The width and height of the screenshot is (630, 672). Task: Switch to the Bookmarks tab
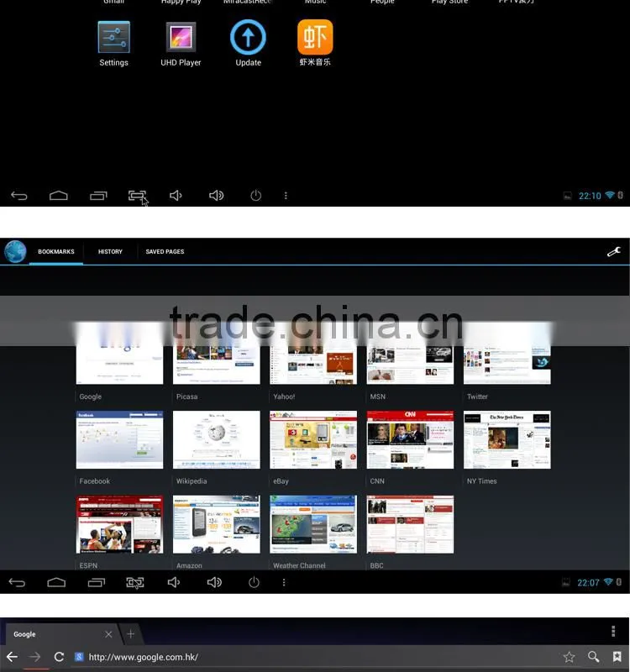(56, 251)
